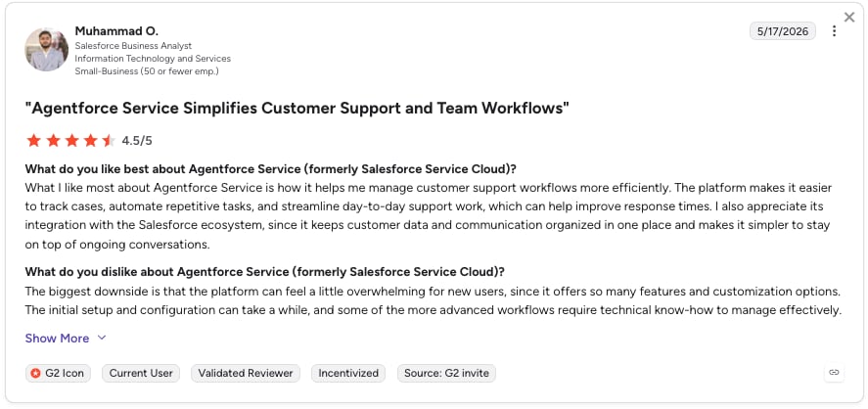Click the chevron next to Show More

pos(102,338)
